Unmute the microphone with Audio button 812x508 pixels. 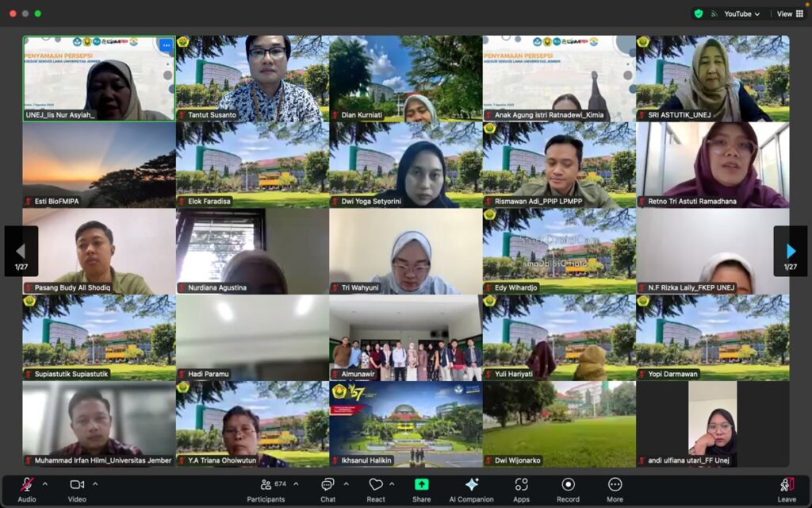27,485
